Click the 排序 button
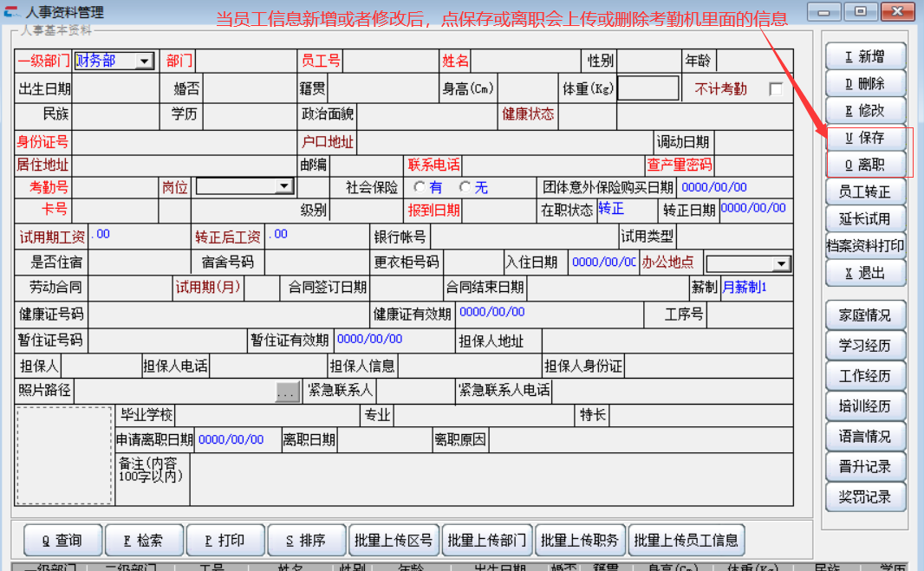This screenshot has width=924, height=571. coord(307,541)
